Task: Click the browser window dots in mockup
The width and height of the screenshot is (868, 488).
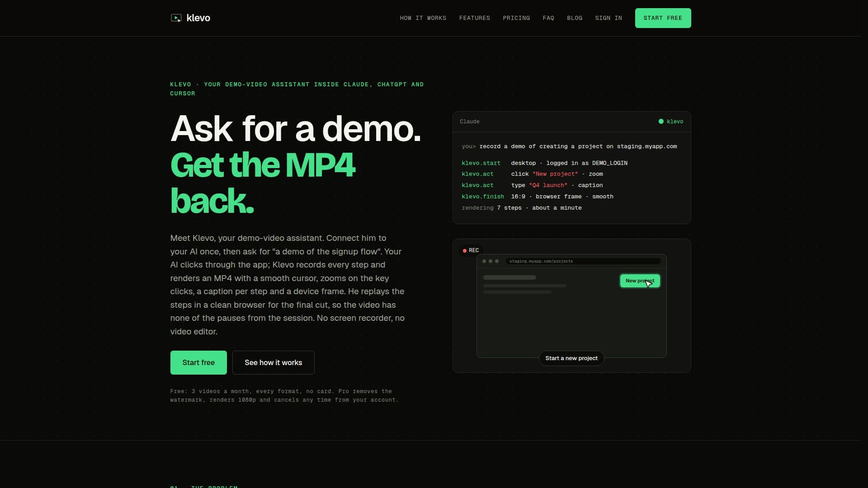Action: coord(491,261)
